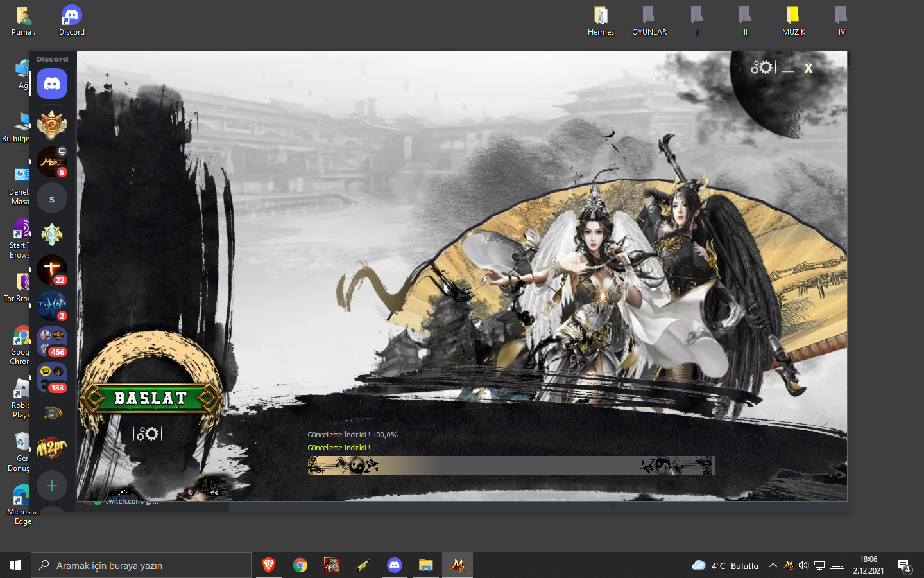Open the M2PR server icon in Discord

[x=52, y=448]
